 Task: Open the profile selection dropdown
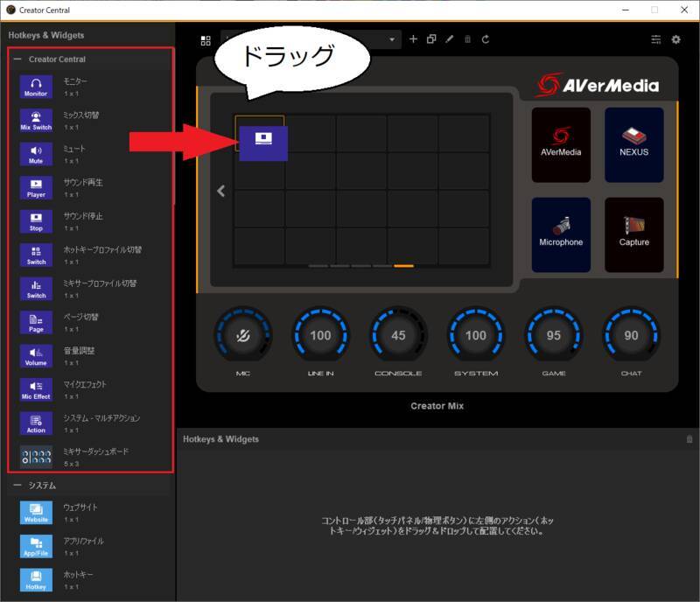[x=392, y=39]
